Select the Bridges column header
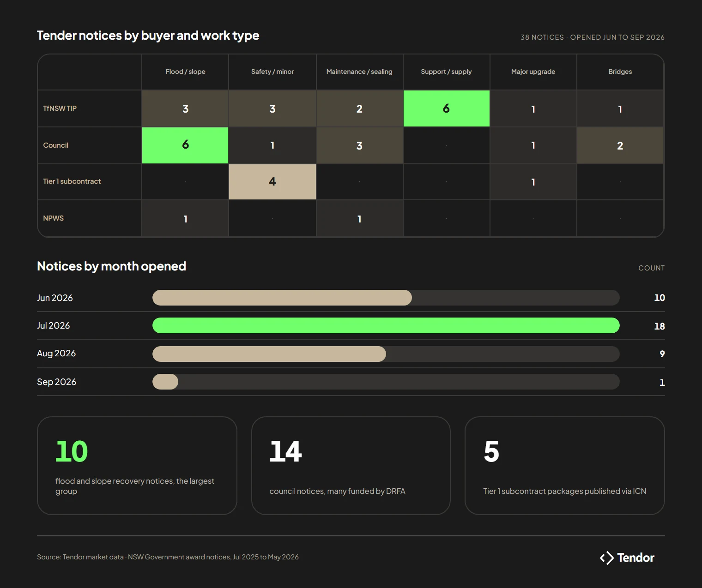The height and width of the screenshot is (588, 702). [x=620, y=72]
